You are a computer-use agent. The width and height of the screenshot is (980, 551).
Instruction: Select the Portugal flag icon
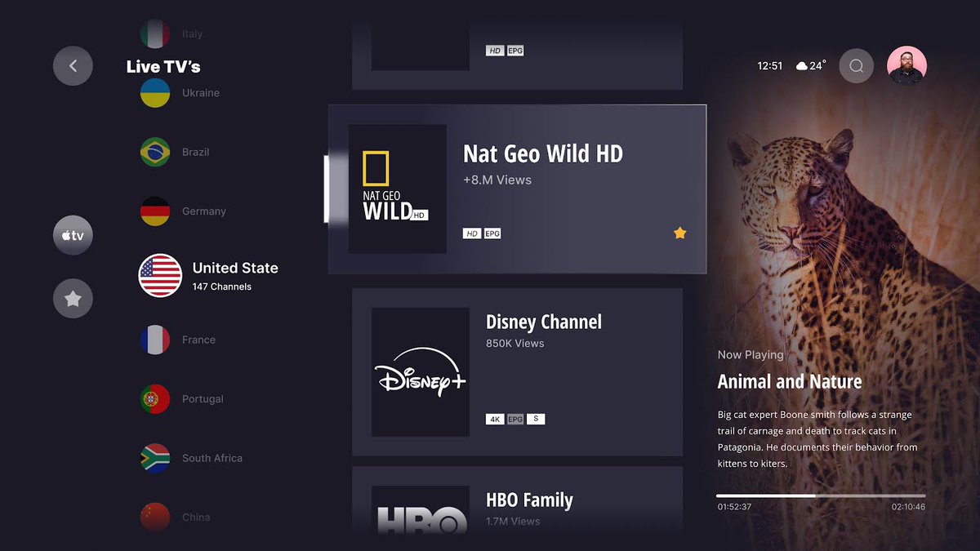click(155, 399)
